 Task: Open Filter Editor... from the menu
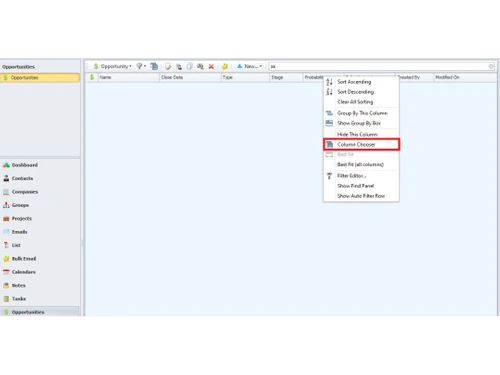[x=361, y=176]
